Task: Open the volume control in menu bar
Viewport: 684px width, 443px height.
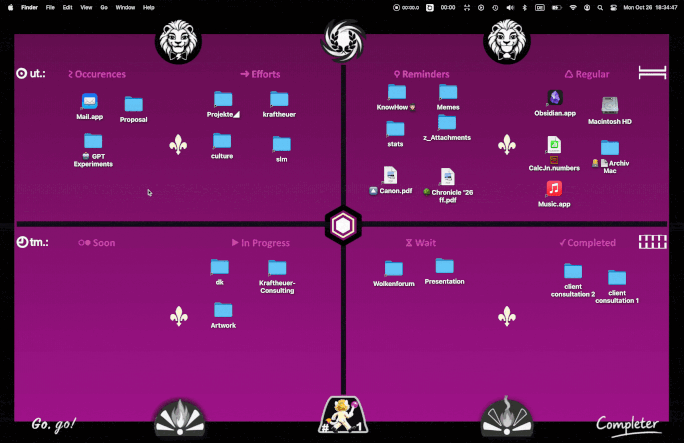Action: coord(510,7)
